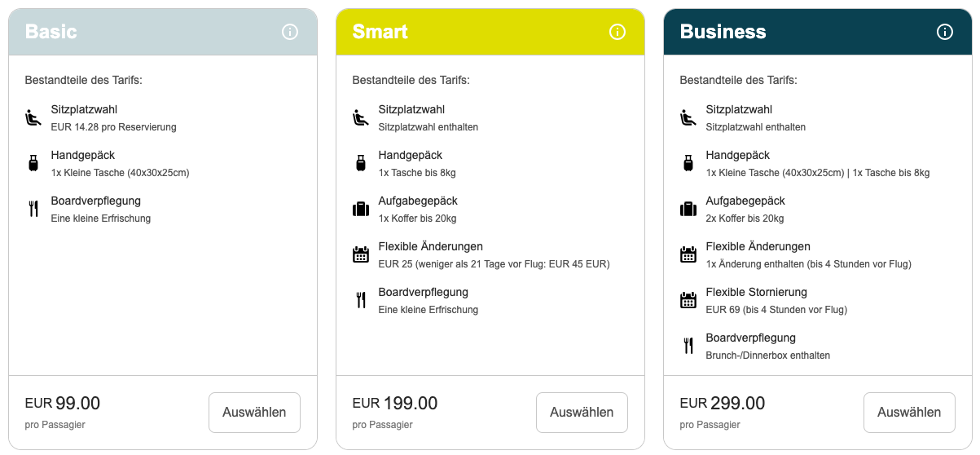Select the Basic tariff with Auswählen
The image size is (980, 455).
(x=254, y=413)
